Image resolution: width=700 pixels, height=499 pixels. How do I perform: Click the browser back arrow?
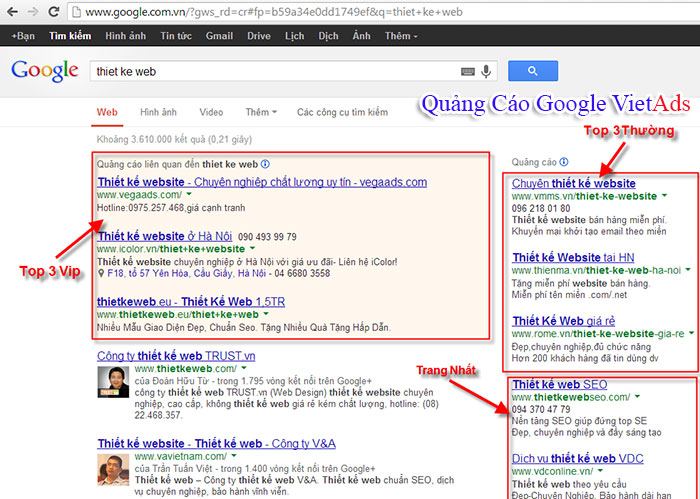(x=12, y=12)
